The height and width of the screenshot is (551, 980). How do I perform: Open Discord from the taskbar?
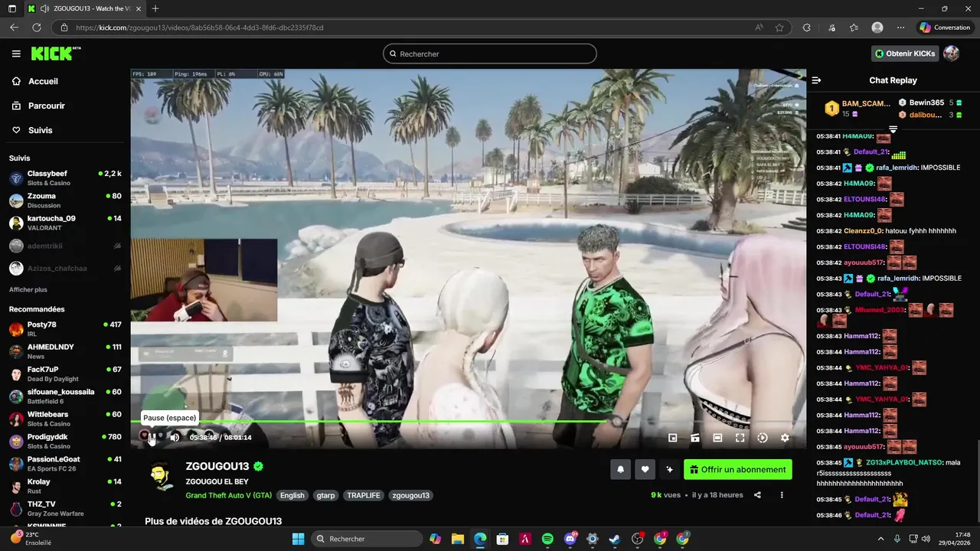[x=570, y=539]
